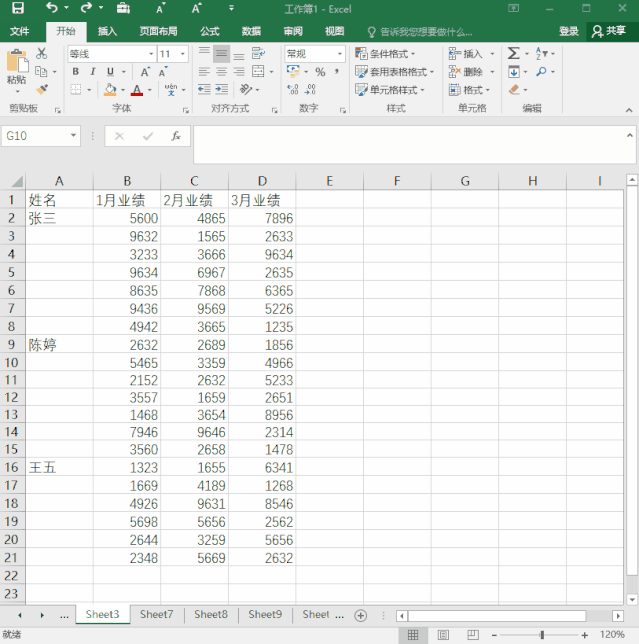The image size is (639, 644).
Task: Open Format as Table menu
Action: (x=395, y=72)
